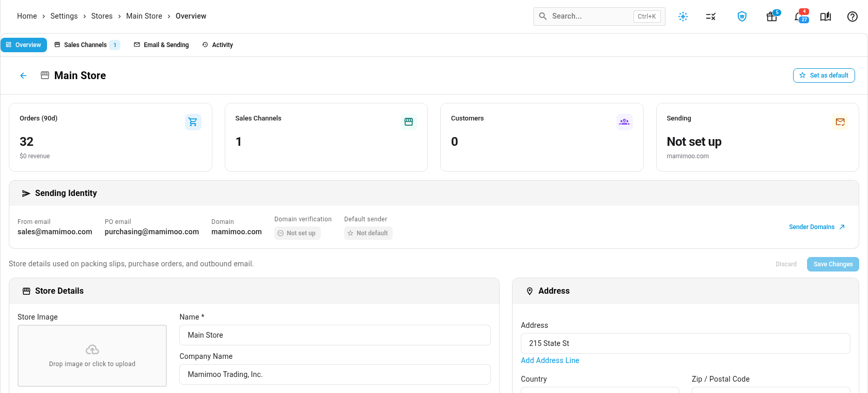Image resolution: width=868 pixels, height=393 pixels.
Task: Click the blue shield crown icon
Action: click(x=742, y=17)
